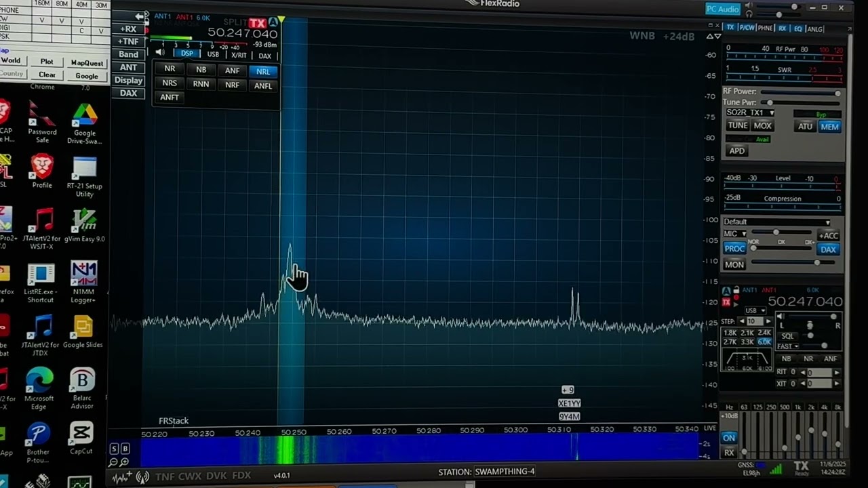Click the waveform icon in the bottom status bar
This screenshot has width=868, height=488.
(x=122, y=476)
